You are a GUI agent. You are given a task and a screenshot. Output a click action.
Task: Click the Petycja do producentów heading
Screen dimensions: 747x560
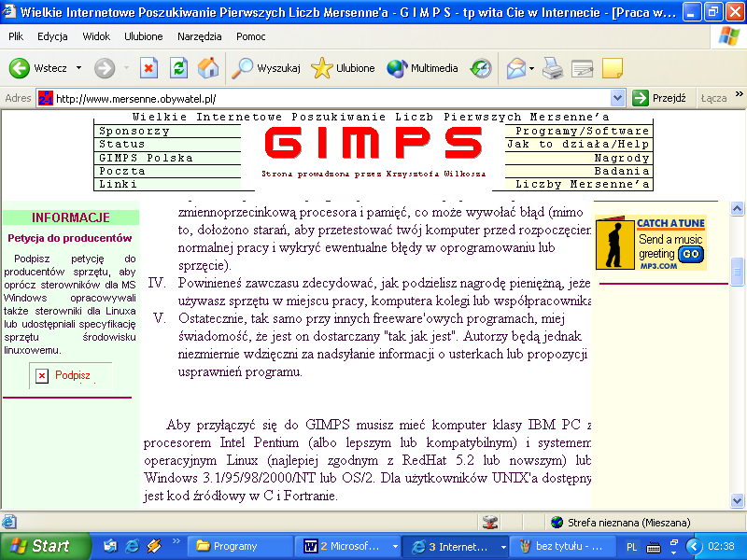tap(69, 238)
